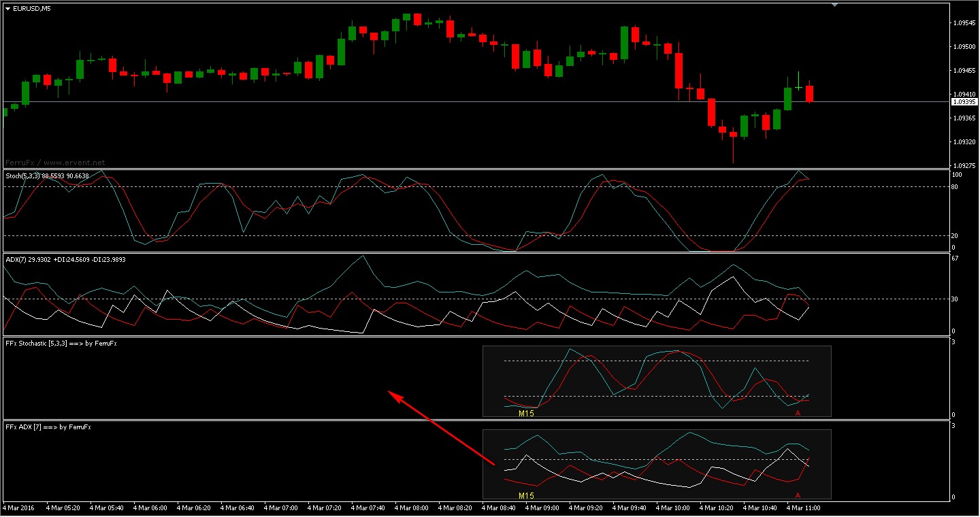Click the EURUSD,M5 chart title
980x517 pixels.
(x=31, y=8)
